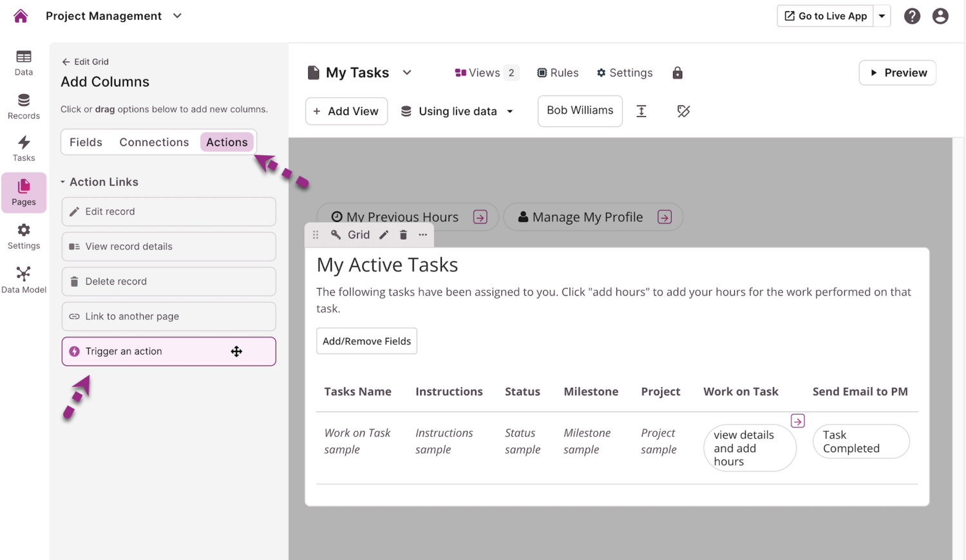966x560 pixels.
Task: Open the Records section in sidebar
Action: (24, 106)
